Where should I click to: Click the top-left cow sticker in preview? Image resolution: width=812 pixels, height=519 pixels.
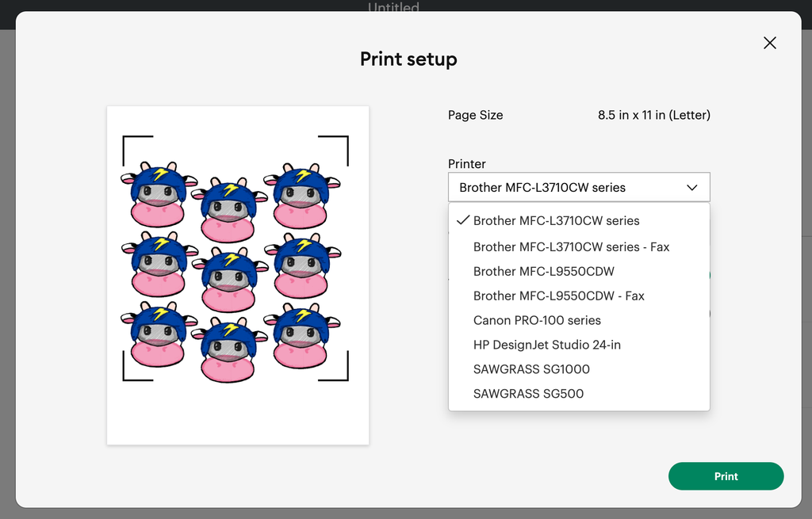click(x=158, y=195)
